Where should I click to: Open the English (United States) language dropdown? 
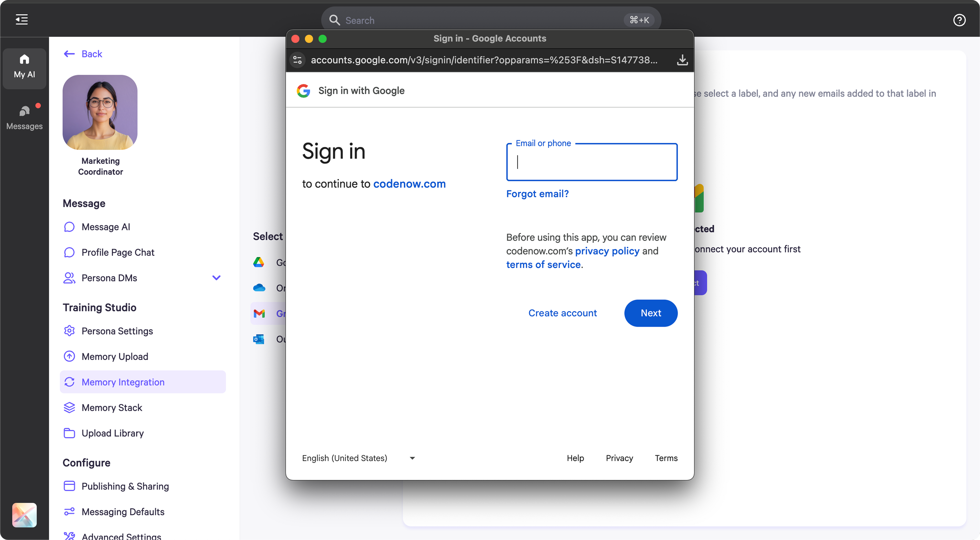[x=358, y=458]
